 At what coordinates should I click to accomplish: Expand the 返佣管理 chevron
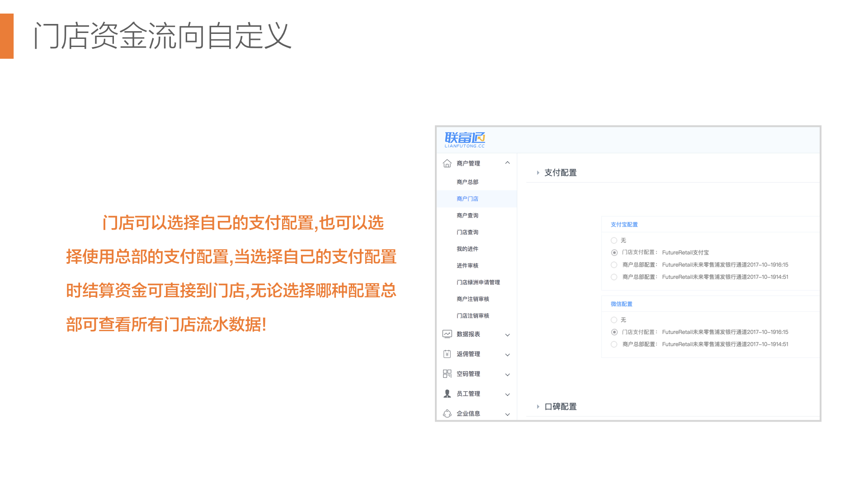point(507,355)
